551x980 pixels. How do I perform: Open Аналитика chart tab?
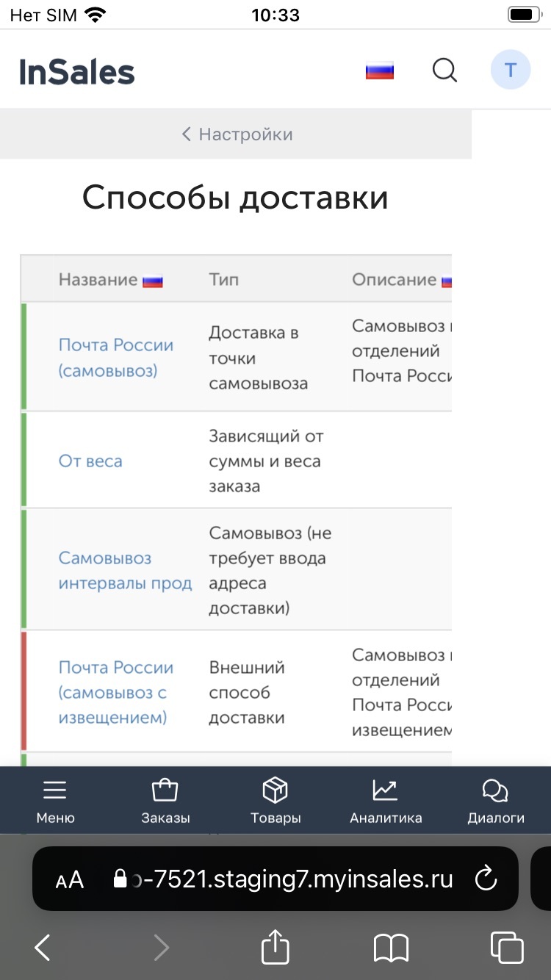point(386,801)
